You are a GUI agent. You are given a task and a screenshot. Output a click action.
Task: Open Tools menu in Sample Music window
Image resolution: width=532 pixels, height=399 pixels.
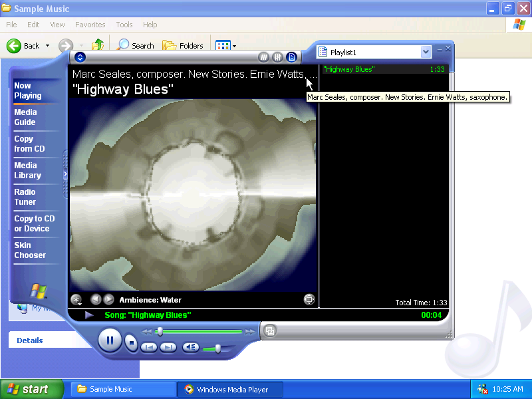click(124, 25)
